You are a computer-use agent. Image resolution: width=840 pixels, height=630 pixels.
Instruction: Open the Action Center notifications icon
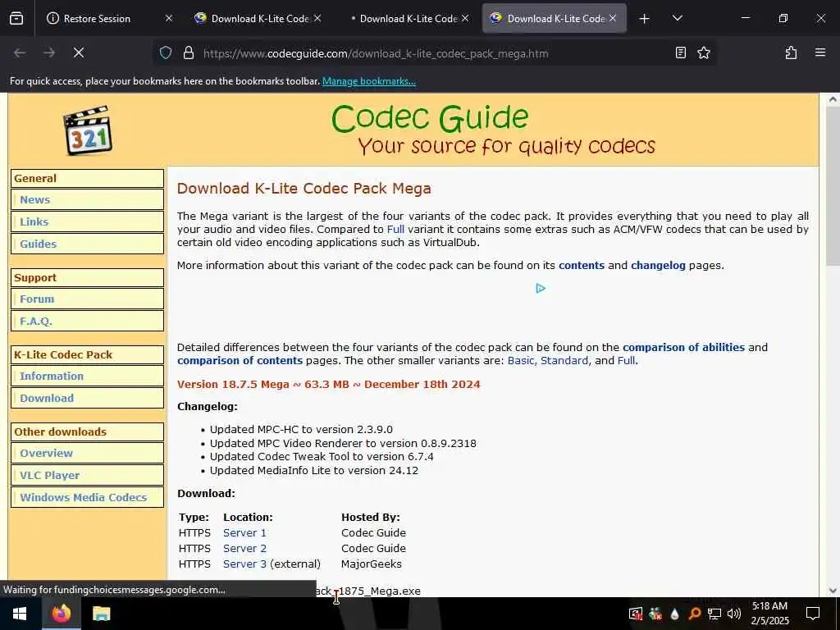tap(813, 614)
